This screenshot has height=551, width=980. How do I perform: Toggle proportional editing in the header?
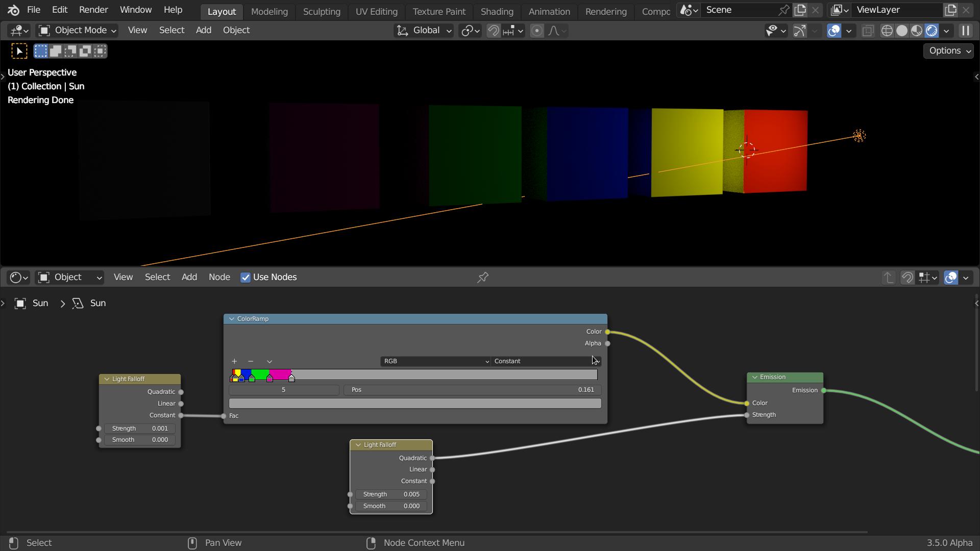(x=537, y=31)
